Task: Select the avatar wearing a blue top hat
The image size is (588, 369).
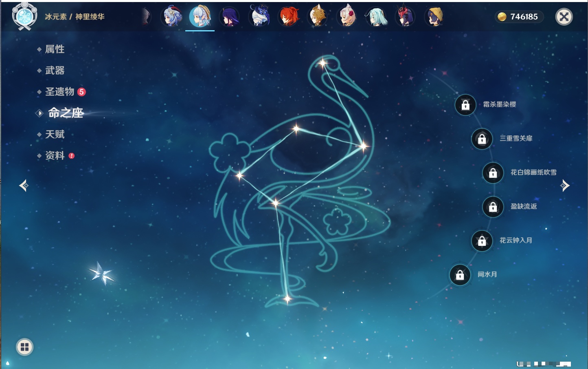Action: [259, 17]
